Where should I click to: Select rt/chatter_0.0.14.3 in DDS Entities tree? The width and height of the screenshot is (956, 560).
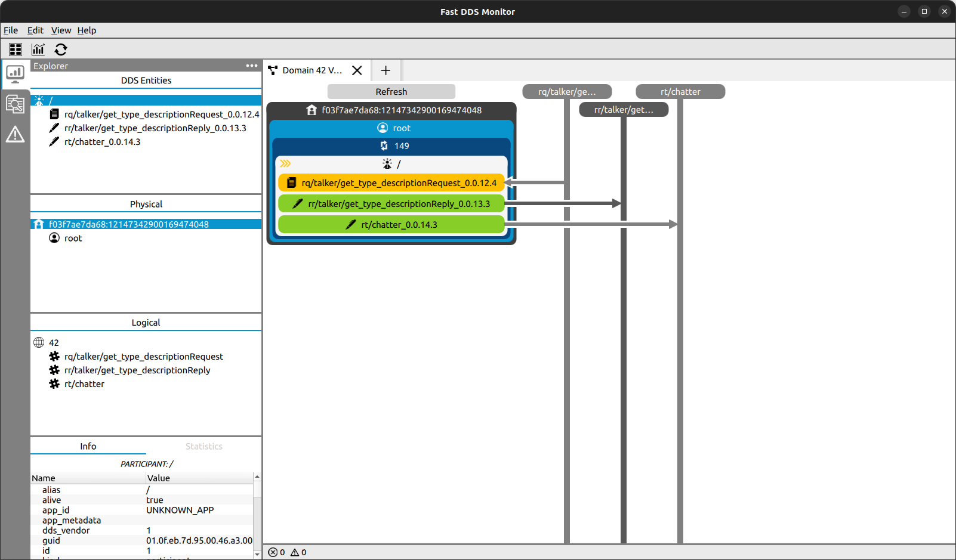103,141
